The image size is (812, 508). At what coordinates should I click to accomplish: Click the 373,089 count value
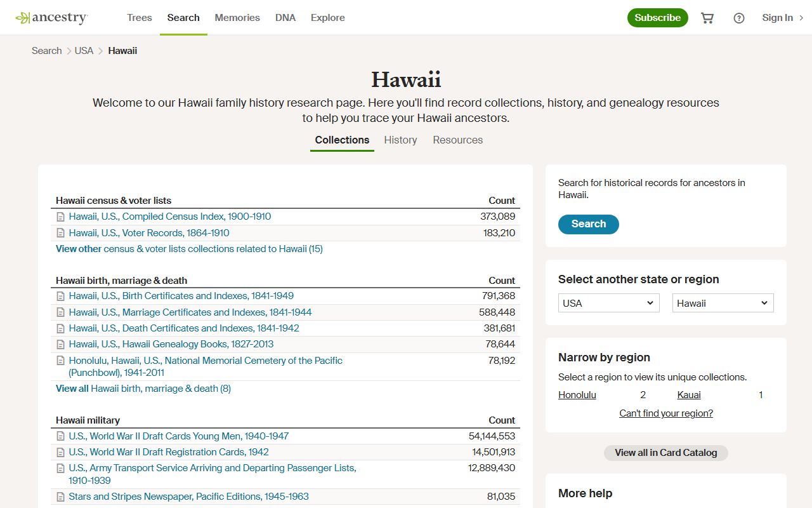pyautogui.click(x=498, y=217)
